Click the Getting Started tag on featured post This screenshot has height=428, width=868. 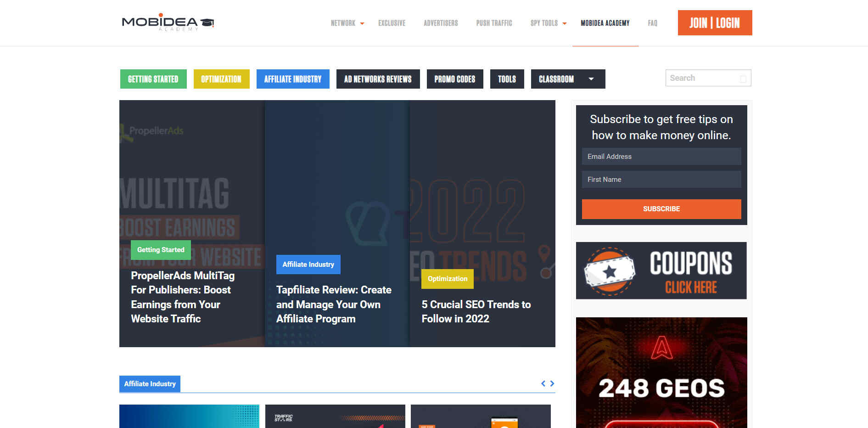161,250
